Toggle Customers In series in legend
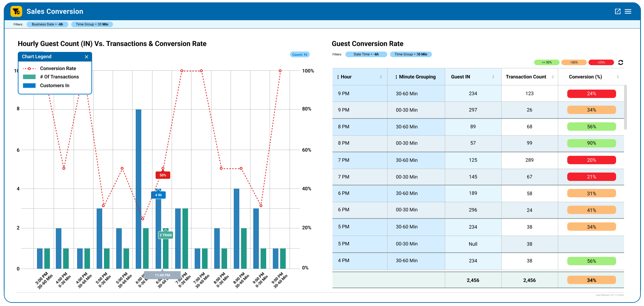The image size is (644, 306). point(54,86)
